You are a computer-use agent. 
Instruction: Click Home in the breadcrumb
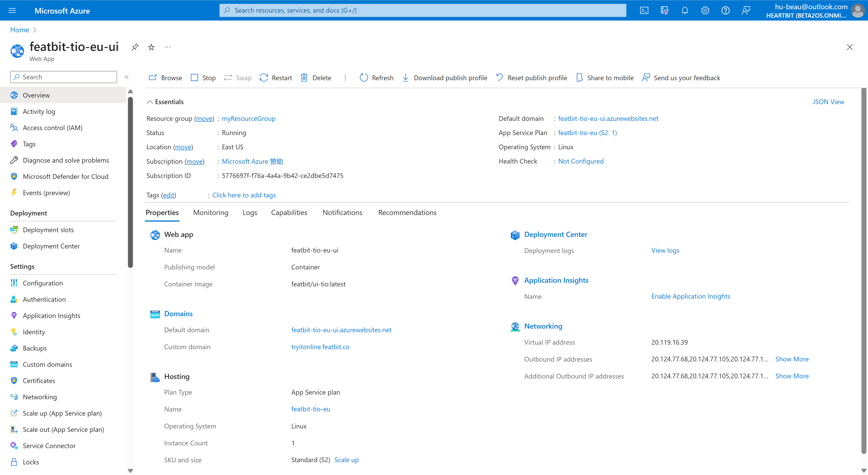coord(19,30)
